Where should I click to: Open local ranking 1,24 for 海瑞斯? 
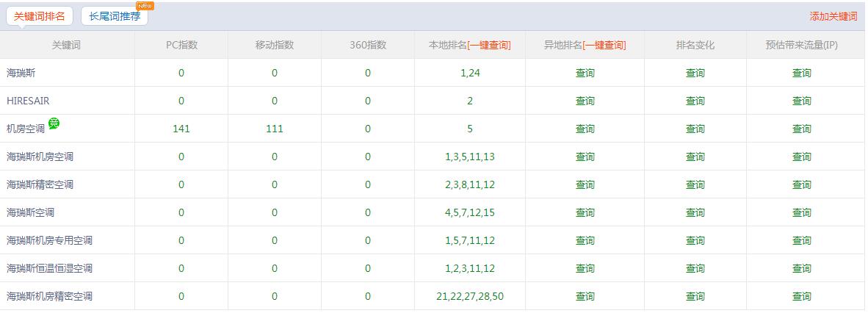(470, 73)
